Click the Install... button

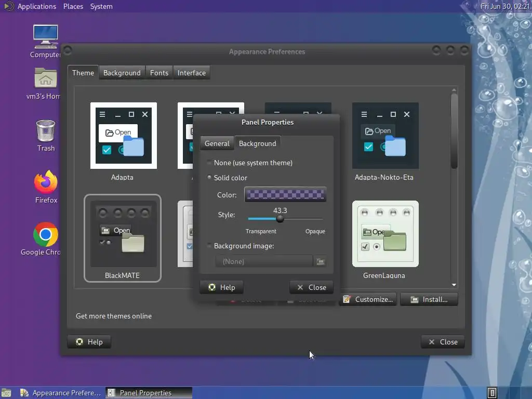point(429,299)
